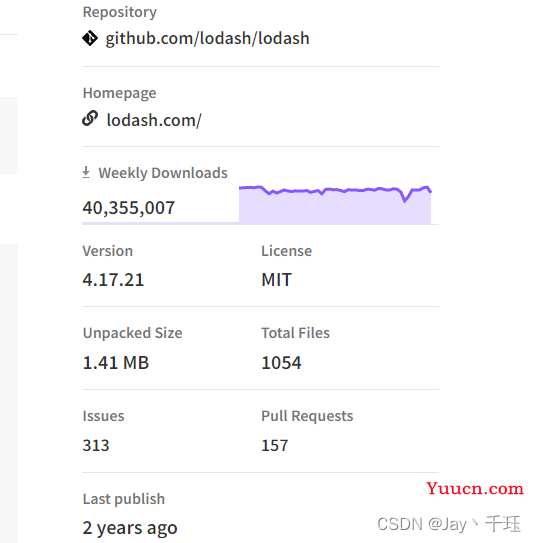The height and width of the screenshot is (543, 536).
Task: Click the Yuucn.com red watermark
Action: pos(475,489)
